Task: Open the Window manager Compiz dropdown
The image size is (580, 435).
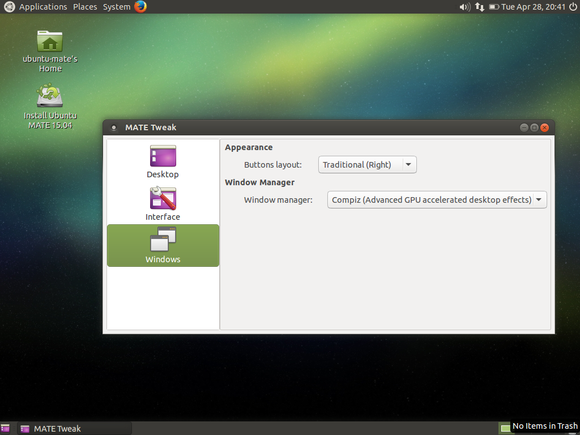Action: (x=437, y=200)
